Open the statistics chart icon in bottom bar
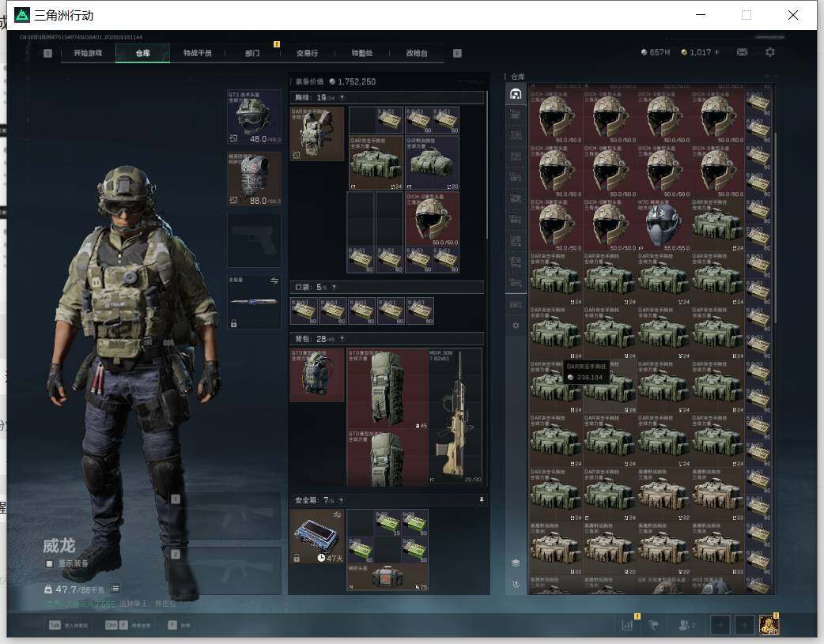Viewport: 824px width, 644px height. pos(627,625)
